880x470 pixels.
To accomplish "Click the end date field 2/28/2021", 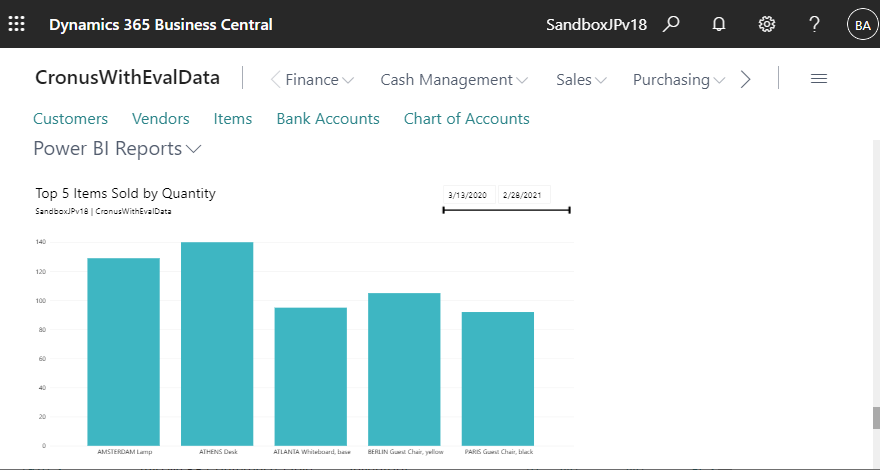I will (524, 195).
